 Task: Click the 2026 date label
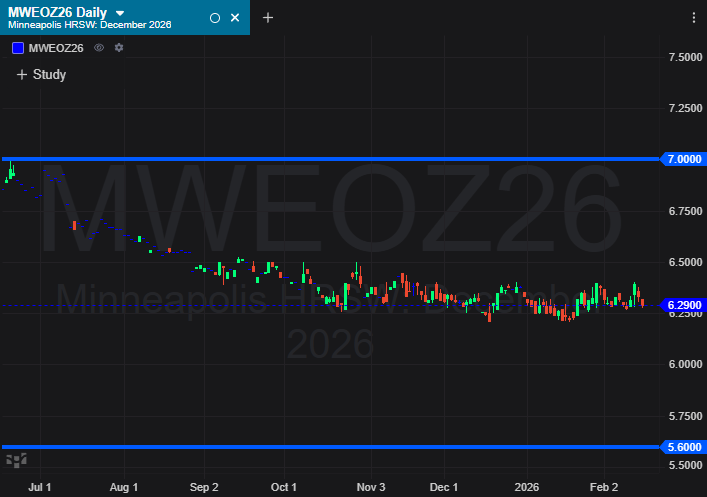527,487
